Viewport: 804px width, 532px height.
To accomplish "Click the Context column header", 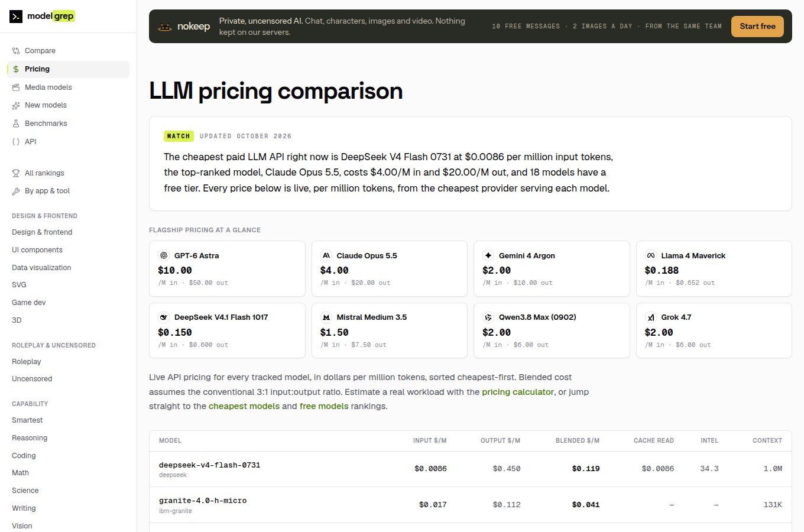I will (767, 441).
